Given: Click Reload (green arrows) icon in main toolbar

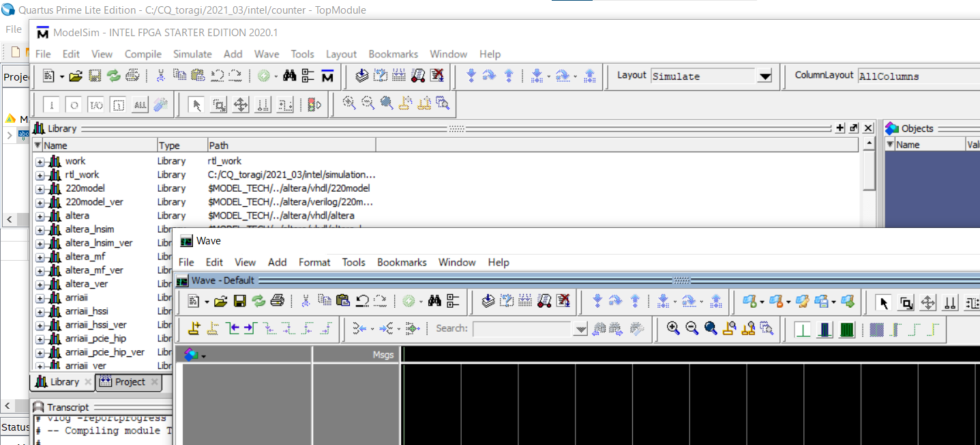Looking at the screenshot, I should 113,76.
